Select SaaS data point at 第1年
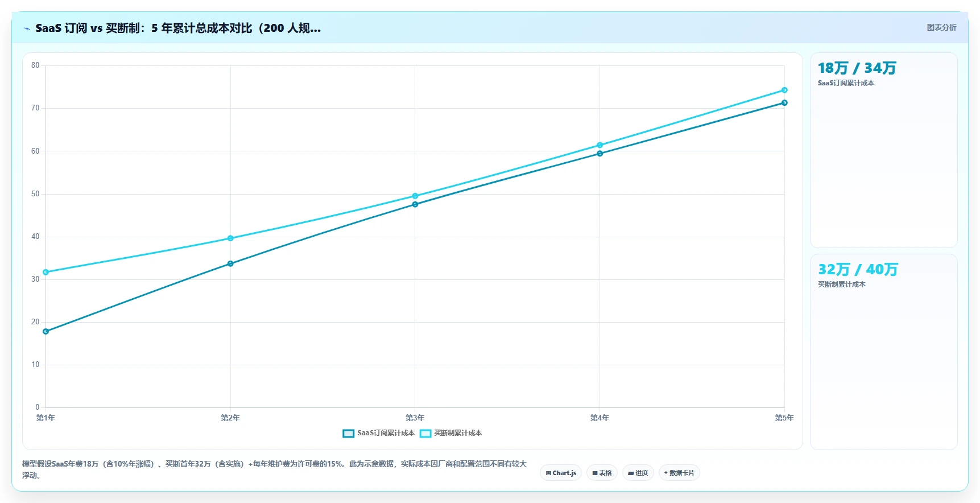 coord(46,331)
